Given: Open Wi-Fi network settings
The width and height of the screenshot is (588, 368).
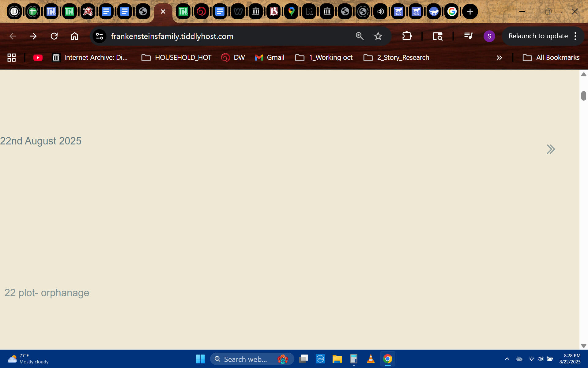Looking at the screenshot, I should (x=532, y=359).
